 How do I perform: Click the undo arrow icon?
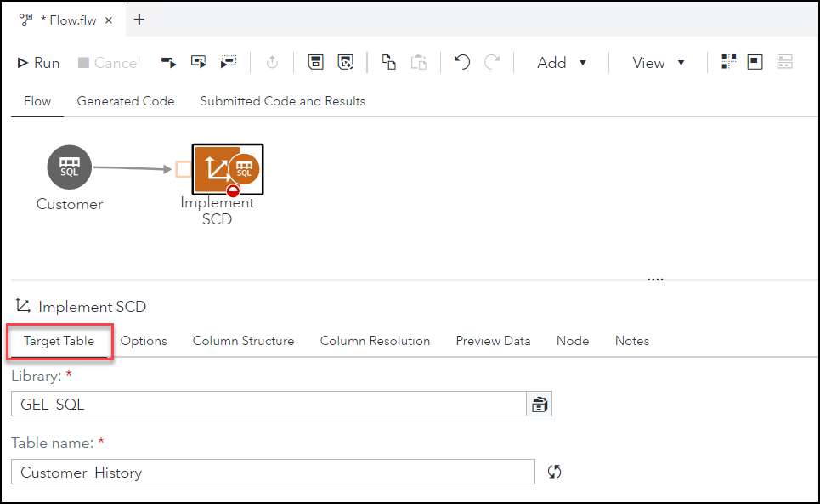coord(462,62)
